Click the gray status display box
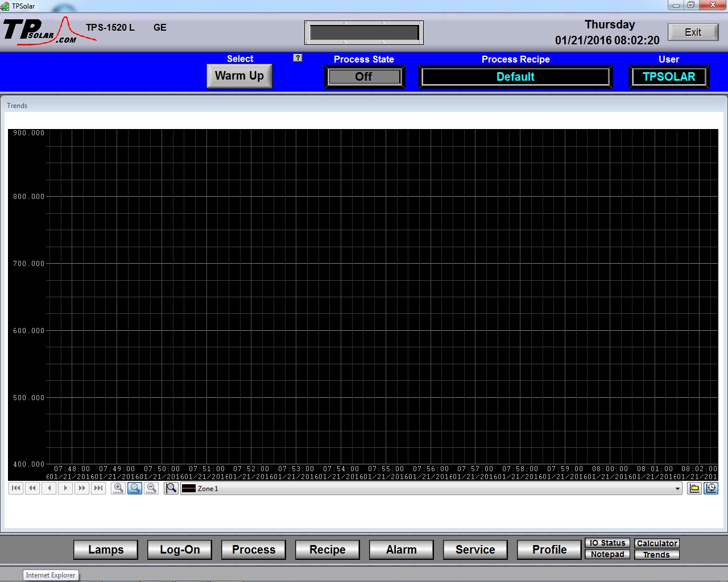 pos(364,32)
